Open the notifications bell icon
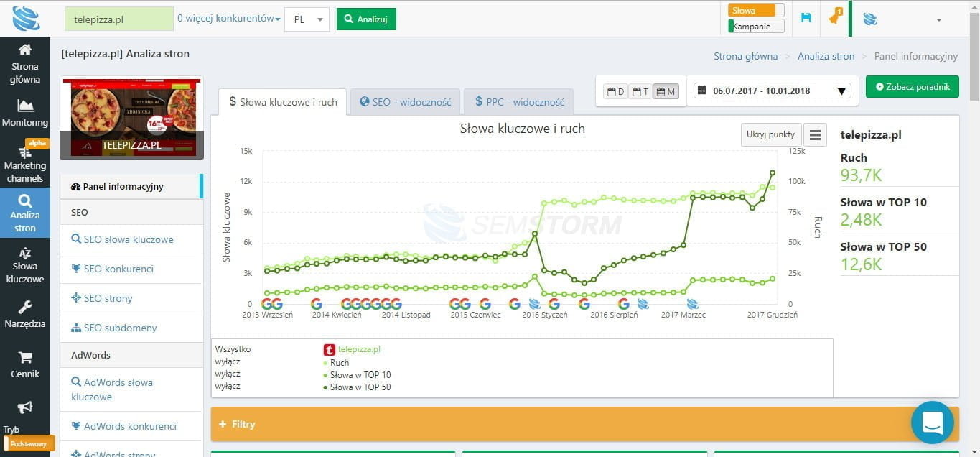Screen dimensions: 980x457 (834, 18)
